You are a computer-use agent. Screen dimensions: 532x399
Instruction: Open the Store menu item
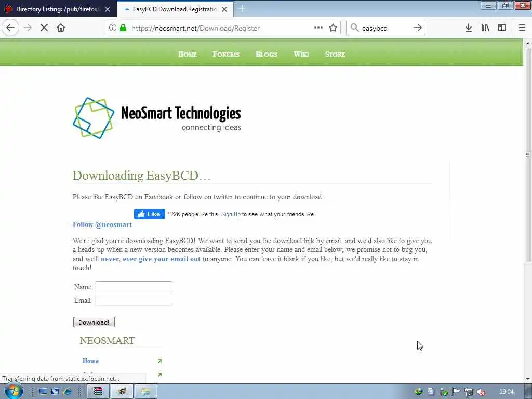tap(335, 54)
